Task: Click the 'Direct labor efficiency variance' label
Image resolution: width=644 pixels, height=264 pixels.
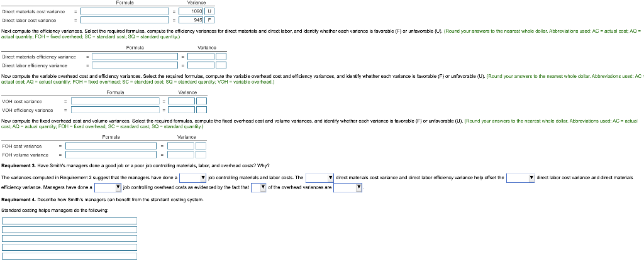Action: [35, 65]
